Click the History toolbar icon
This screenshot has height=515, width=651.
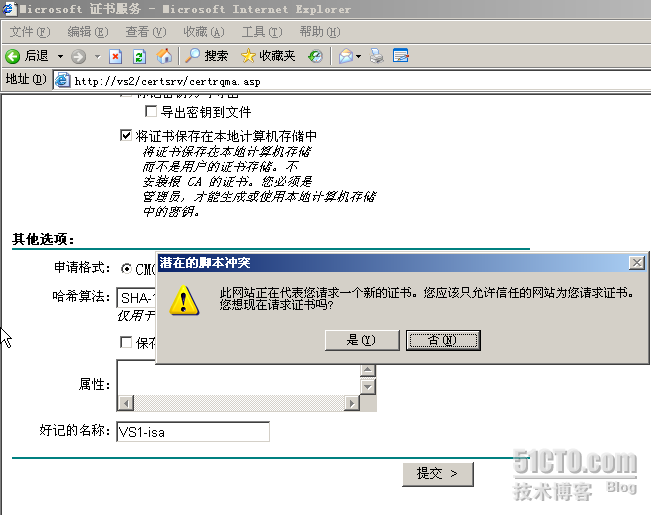click(315, 56)
